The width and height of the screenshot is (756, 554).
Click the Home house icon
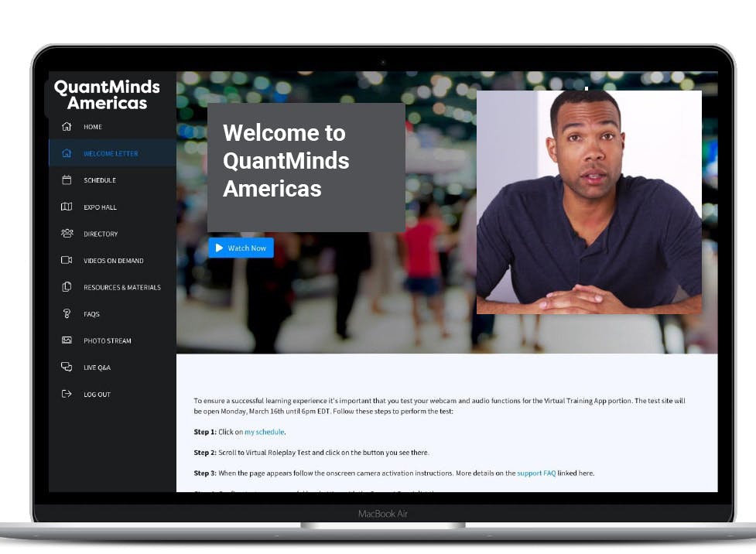pyautogui.click(x=67, y=126)
